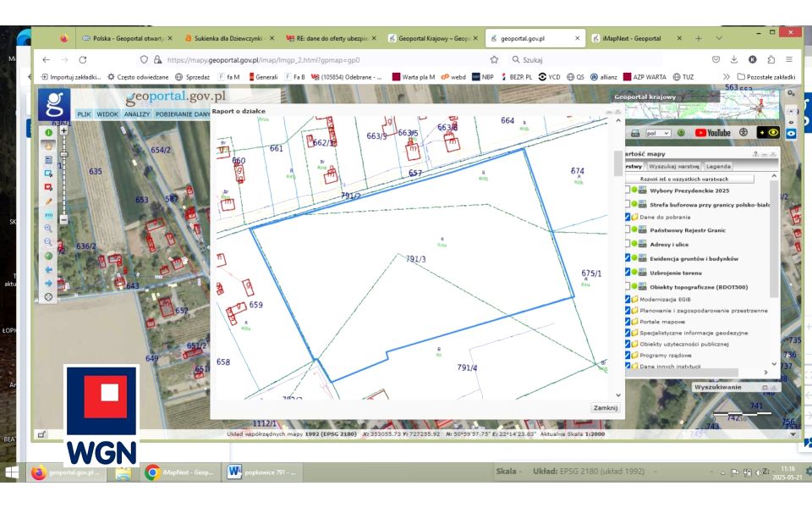Go to next map view arrow

click(49, 283)
